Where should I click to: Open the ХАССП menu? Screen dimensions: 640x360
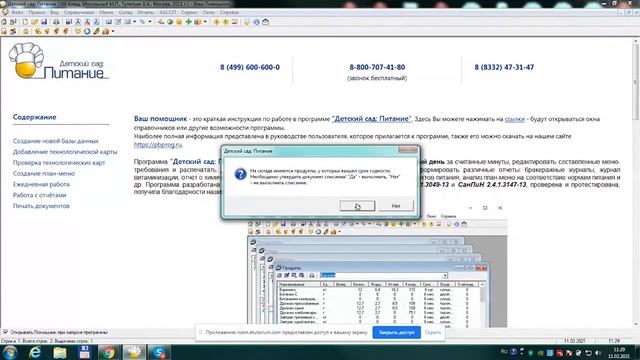click(167, 13)
